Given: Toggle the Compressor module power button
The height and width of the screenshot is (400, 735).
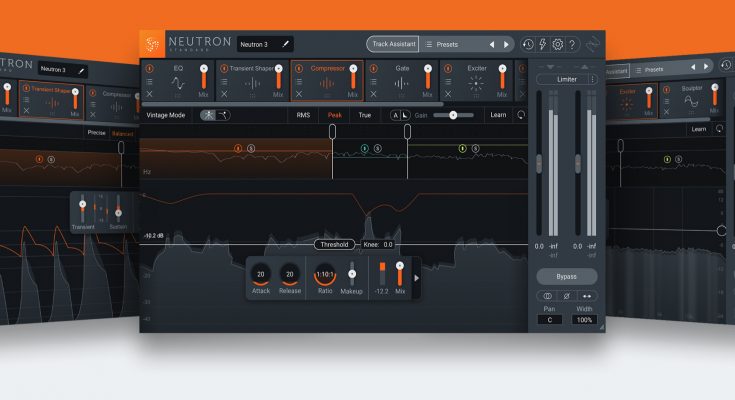Looking at the screenshot, I should [298, 69].
